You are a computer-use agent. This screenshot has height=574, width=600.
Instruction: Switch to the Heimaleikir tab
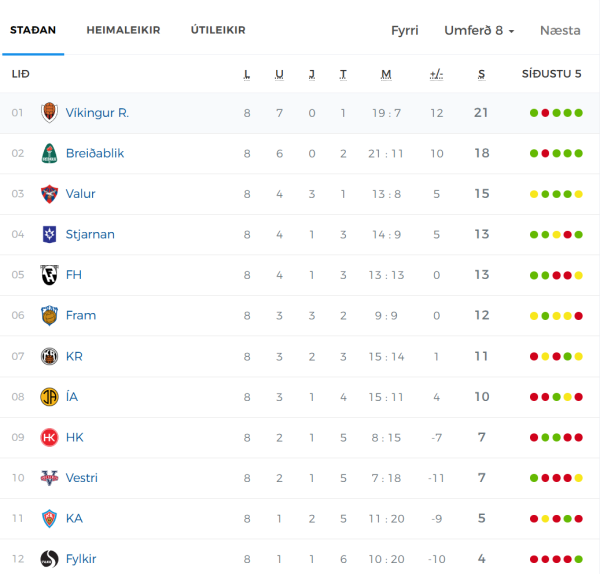click(123, 30)
